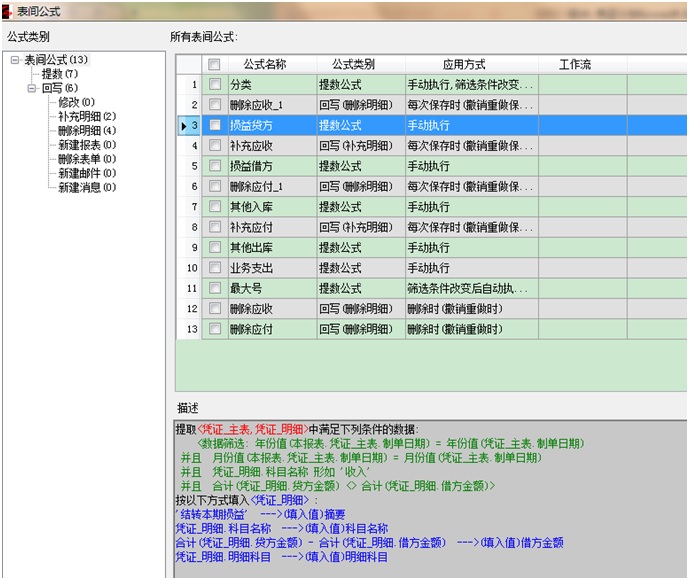The height and width of the screenshot is (580, 689).
Task: Select 提数 (7) in the category tree
Action: point(59,74)
